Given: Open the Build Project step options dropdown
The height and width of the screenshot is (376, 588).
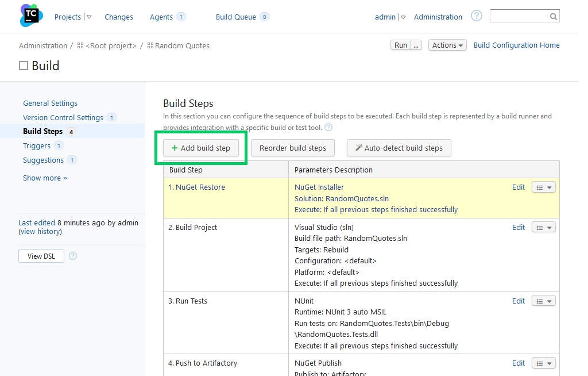Looking at the screenshot, I should [x=543, y=228].
